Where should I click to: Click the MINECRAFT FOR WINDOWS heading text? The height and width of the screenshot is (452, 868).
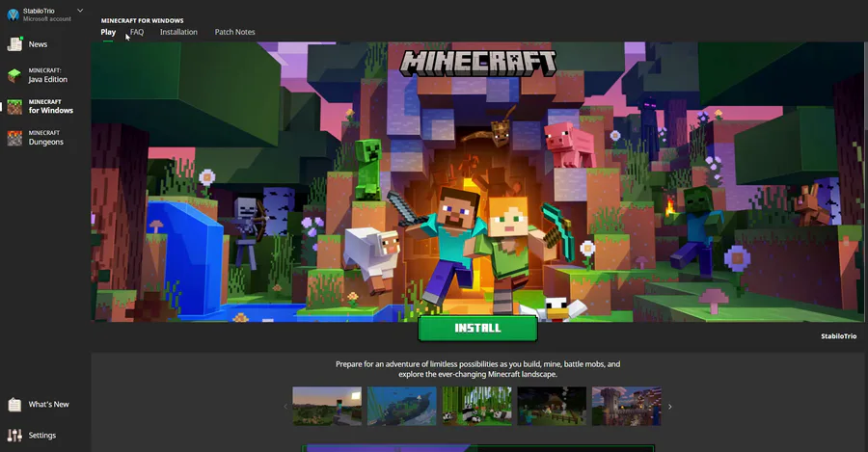point(143,20)
